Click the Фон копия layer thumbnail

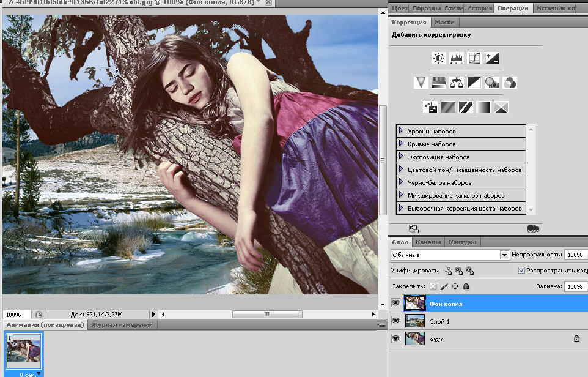(415, 303)
